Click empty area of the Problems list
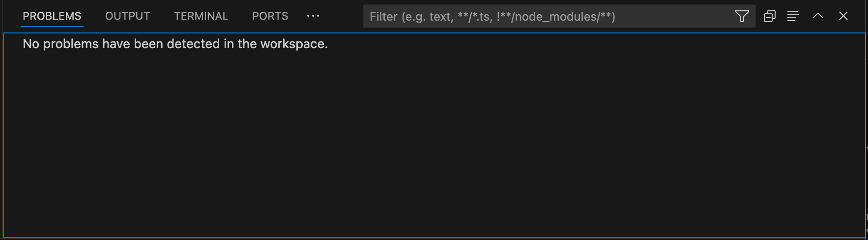The height and width of the screenshot is (240, 868). click(x=433, y=148)
